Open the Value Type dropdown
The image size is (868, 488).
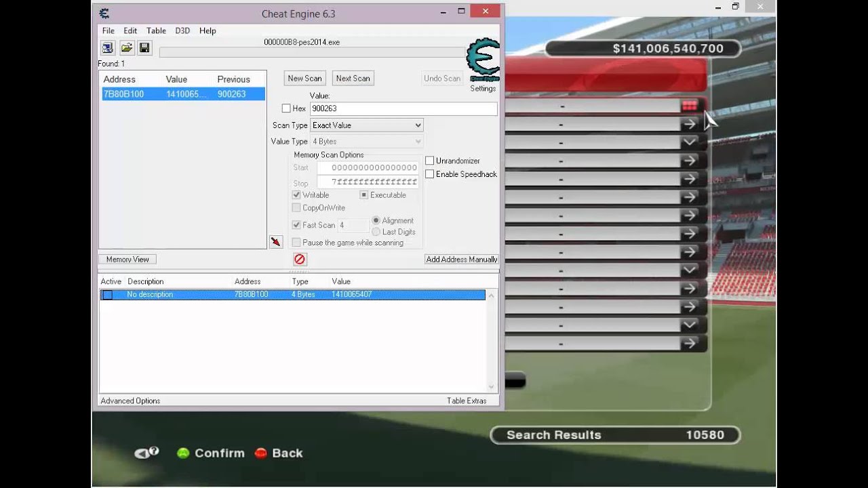[367, 142]
